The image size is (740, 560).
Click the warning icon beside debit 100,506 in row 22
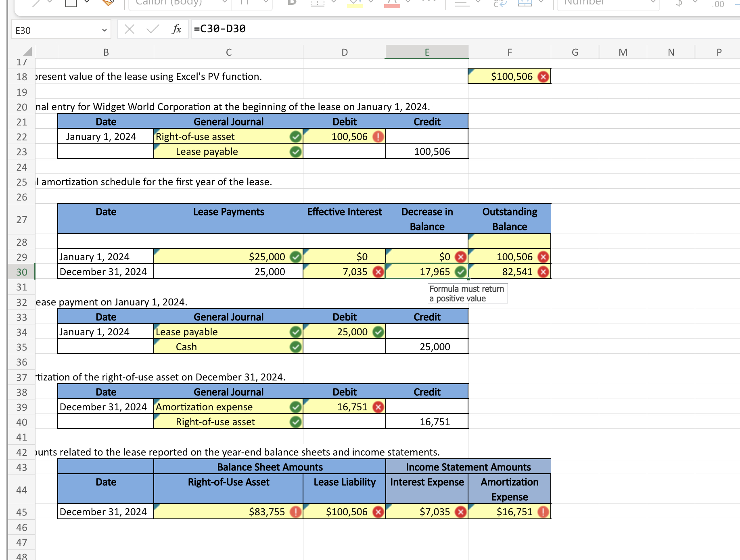(x=378, y=137)
